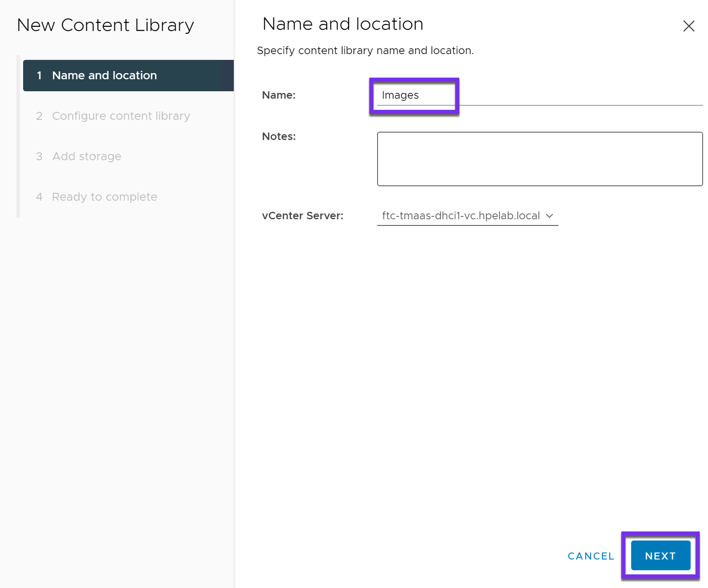Click the server name ftc-tmaas-dhci1-vc.hpelab.local
Image resolution: width=708 pixels, height=588 pixels.
coord(460,216)
